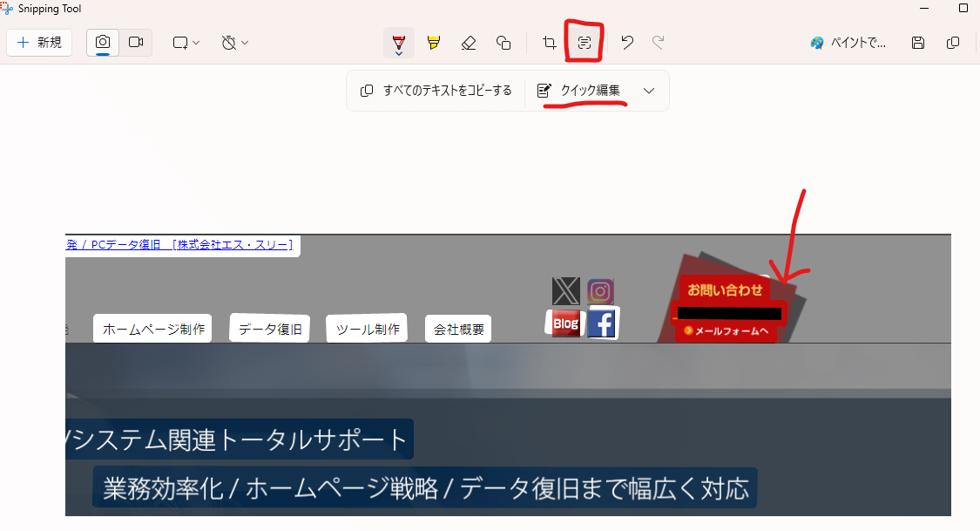Viewport: 980px width, 531px height.
Task: Select the eraser tool
Action: 468,43
